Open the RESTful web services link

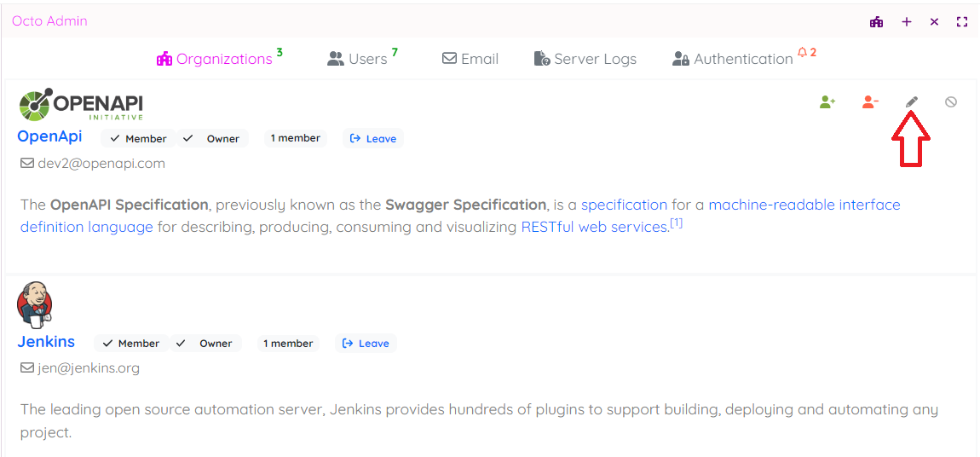(594, 227)
